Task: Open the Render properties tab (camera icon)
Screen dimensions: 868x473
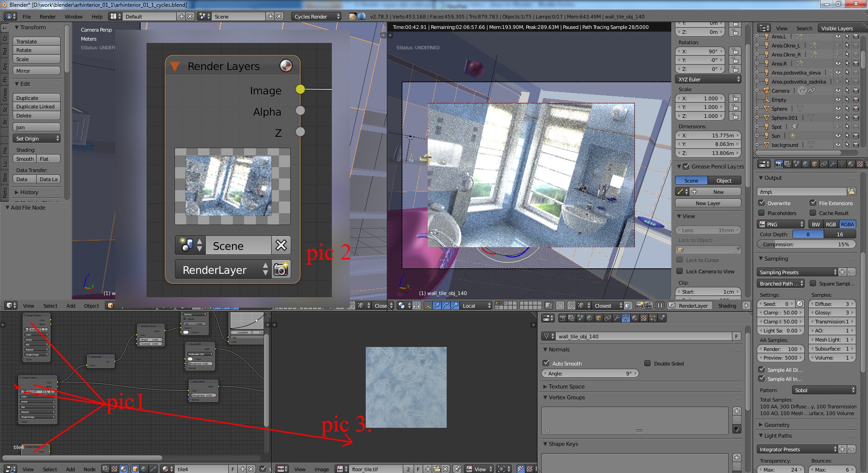Action: coord(779,164)
